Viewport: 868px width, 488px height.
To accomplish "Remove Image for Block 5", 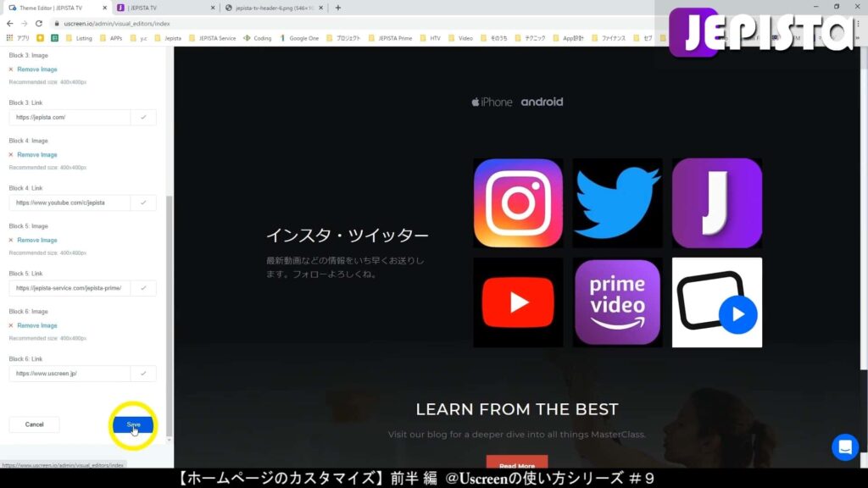I will tap(33, 240).
